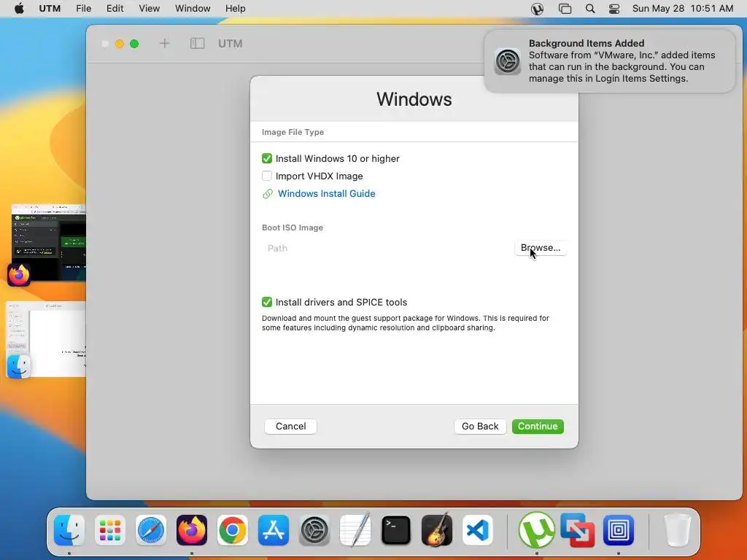
Task: Open Terminal from the Dock
Action: tap(396, 530)
